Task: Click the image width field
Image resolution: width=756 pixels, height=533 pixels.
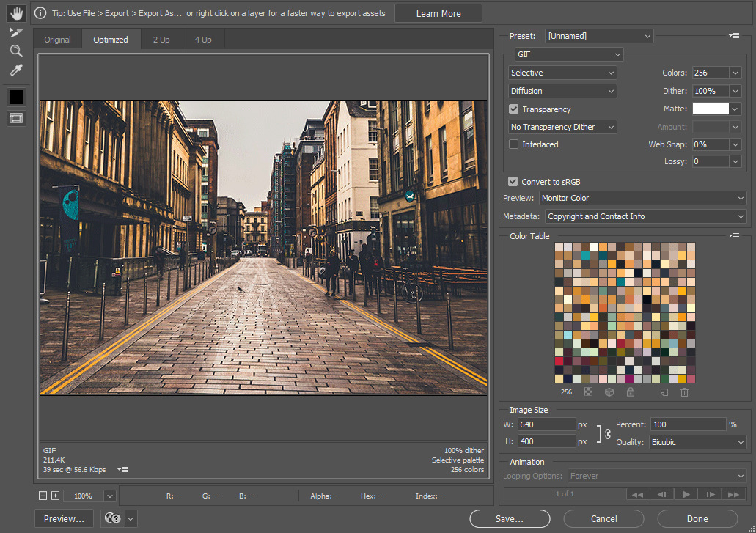Action: [x=547, y=424]
